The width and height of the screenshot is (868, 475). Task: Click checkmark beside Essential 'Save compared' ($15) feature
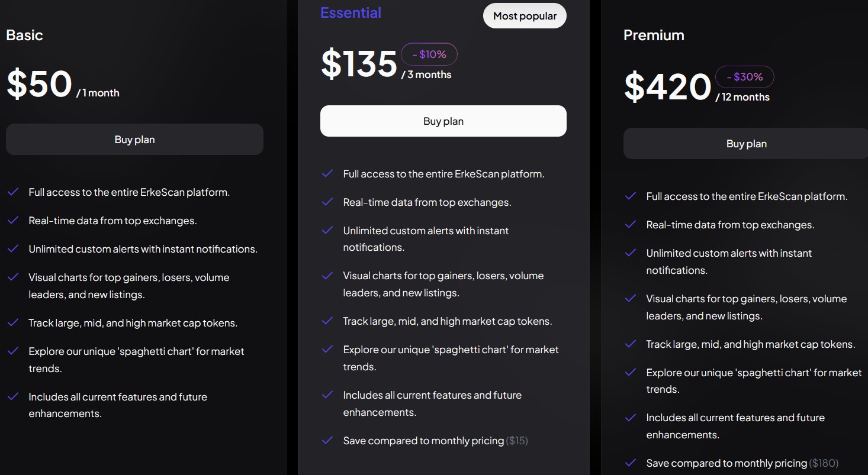coord(327,441)
